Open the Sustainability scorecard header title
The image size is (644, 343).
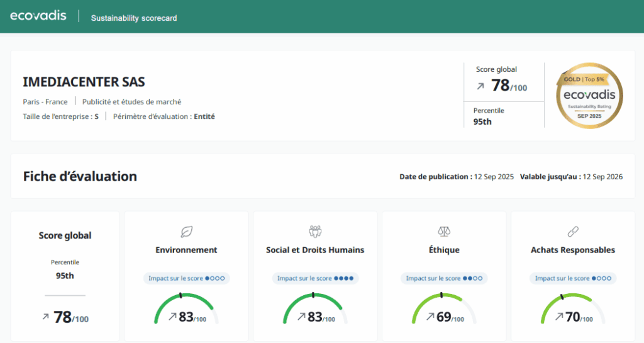click(134, 18)
